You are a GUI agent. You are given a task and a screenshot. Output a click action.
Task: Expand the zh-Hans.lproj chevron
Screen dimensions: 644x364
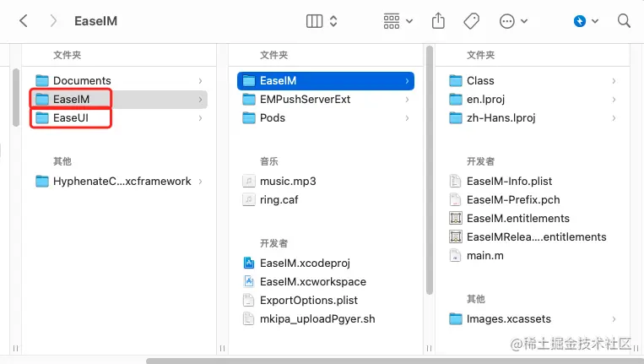pos(614,118)
